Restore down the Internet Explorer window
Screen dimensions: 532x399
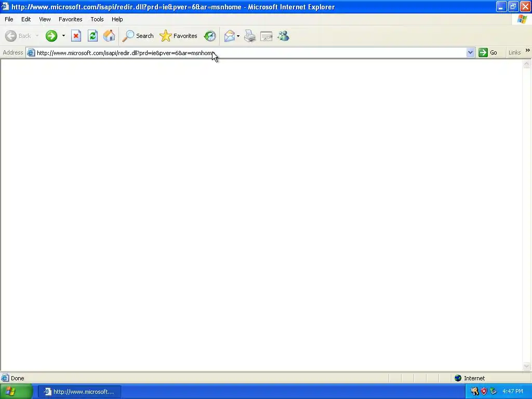point(513,6)
